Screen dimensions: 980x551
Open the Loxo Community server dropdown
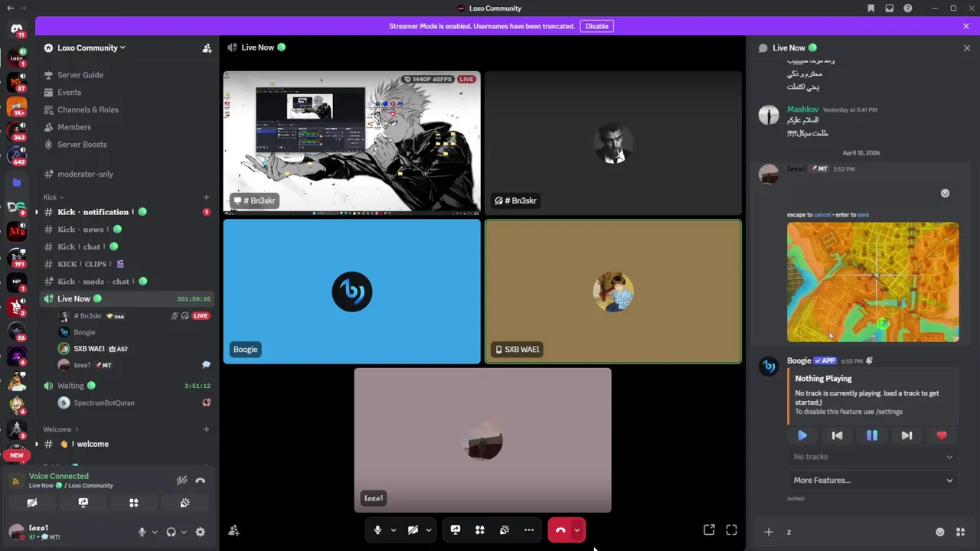[91, 48]
